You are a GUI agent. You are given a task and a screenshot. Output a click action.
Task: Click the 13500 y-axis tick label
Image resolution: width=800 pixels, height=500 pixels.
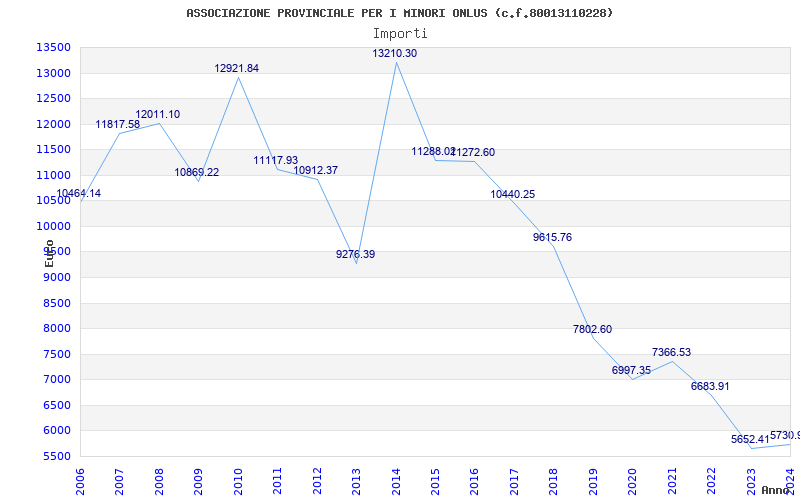53,47
